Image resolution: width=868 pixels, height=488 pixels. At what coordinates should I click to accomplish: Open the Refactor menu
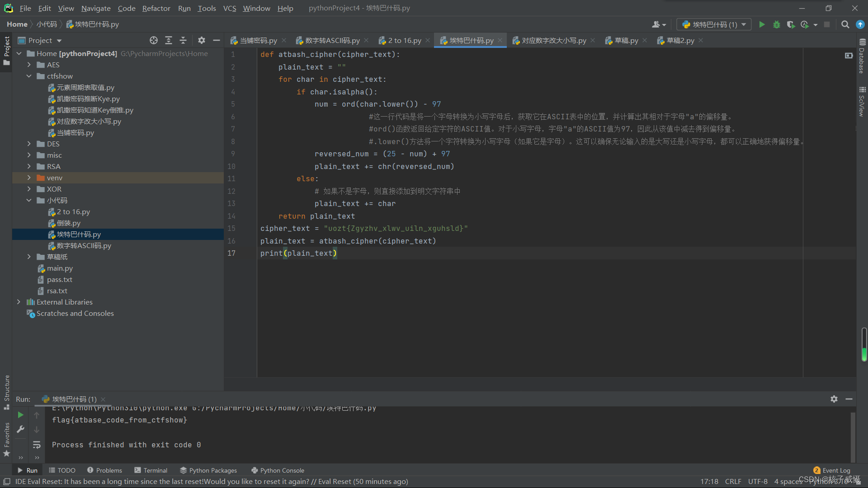156,8
